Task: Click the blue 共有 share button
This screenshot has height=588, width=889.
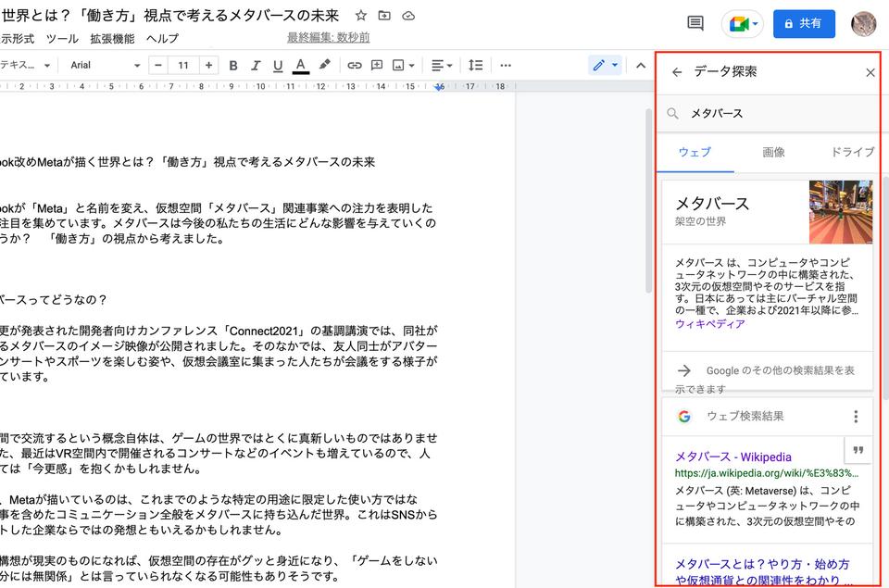Action: (804, 24)
